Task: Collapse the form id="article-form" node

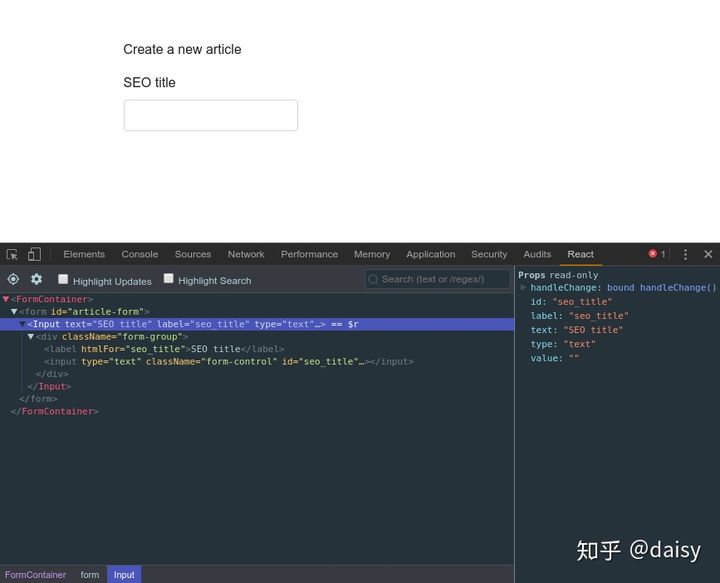Action: 14,311
